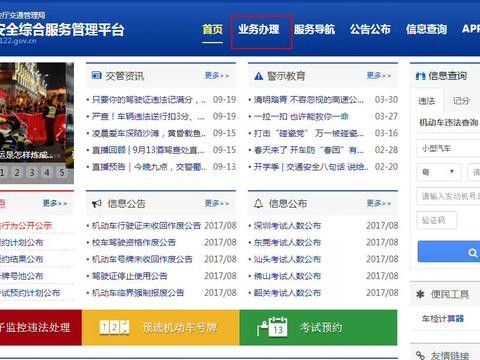Viewport: 480px width, 360px height.
Task: Switch to the 记分 query tab
Action: coord(461,101)
